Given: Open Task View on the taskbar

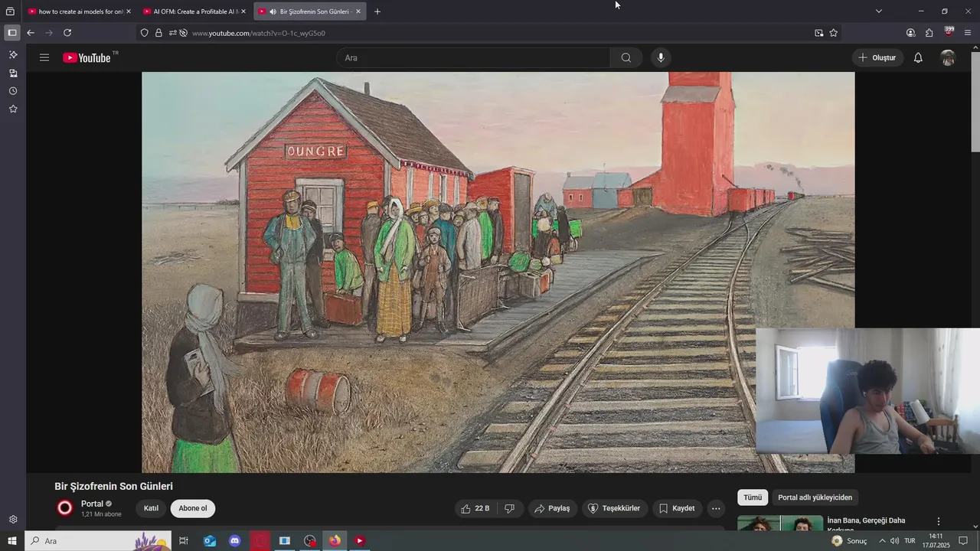Looking at the screenshot, I should pos(184,540).
